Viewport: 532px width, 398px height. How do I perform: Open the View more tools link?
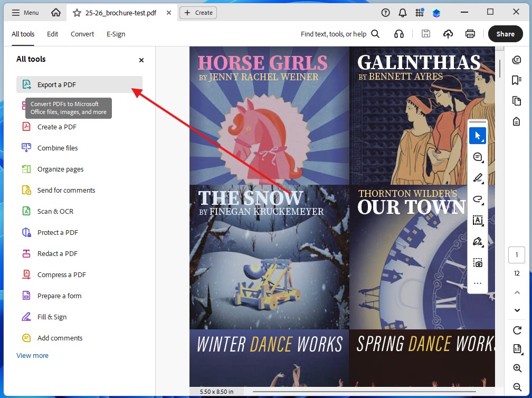point(32,355)
